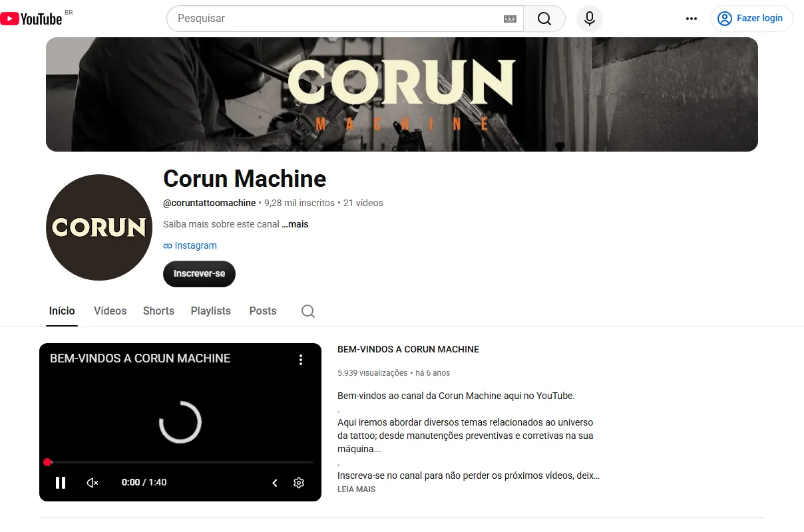
Task: Click Fazer login button
Action: coord(751,19)
